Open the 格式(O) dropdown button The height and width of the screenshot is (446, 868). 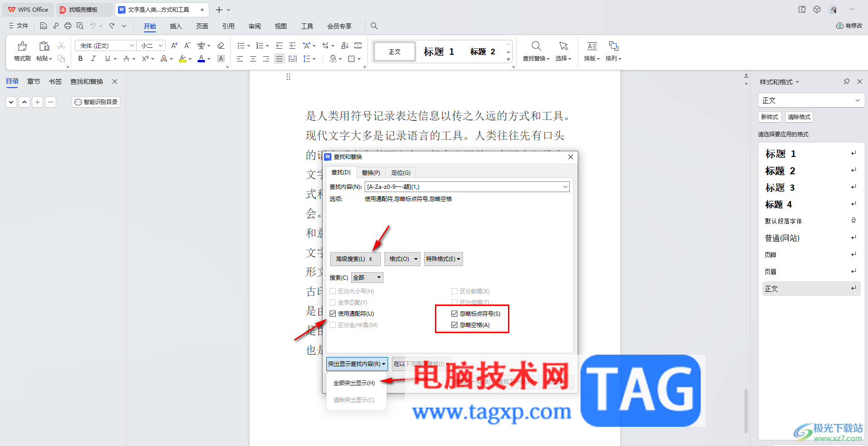402,259
